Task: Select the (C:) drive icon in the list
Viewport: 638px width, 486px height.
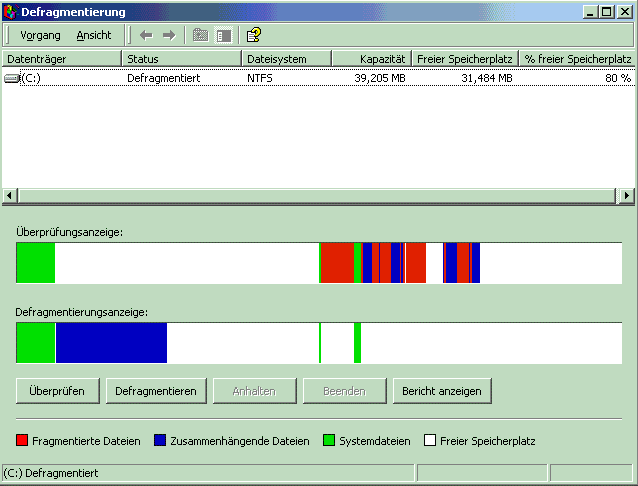Action: 12,78
